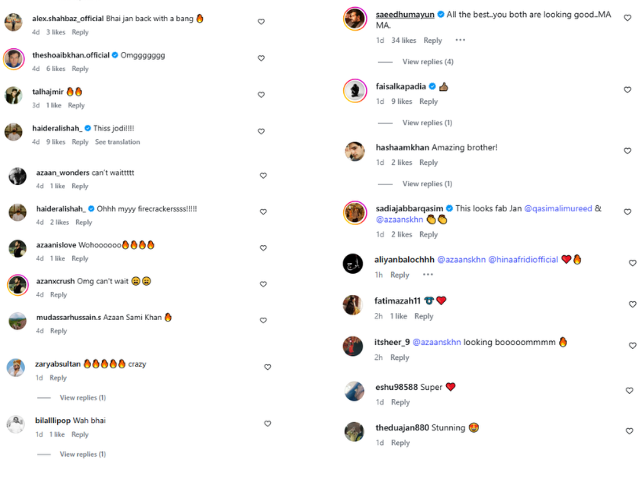Screen dimensions: 640x480
Task: Click 'See translation' on haideralishah_'s comment
Action: 118,142
